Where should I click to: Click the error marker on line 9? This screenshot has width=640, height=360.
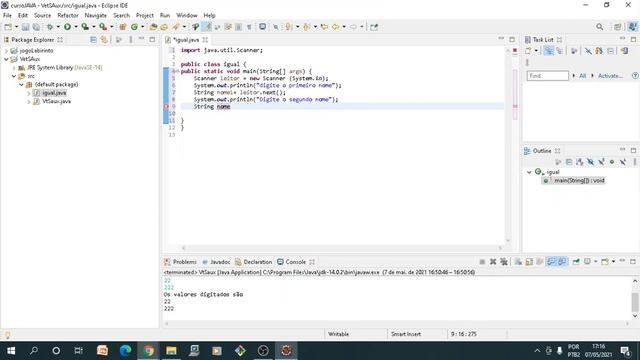point(166,106)
